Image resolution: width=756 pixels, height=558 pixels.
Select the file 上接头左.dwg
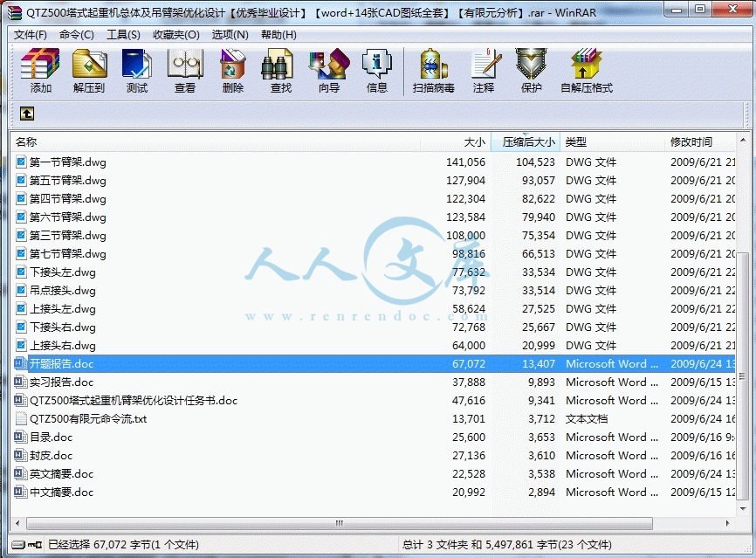point(63,308)
